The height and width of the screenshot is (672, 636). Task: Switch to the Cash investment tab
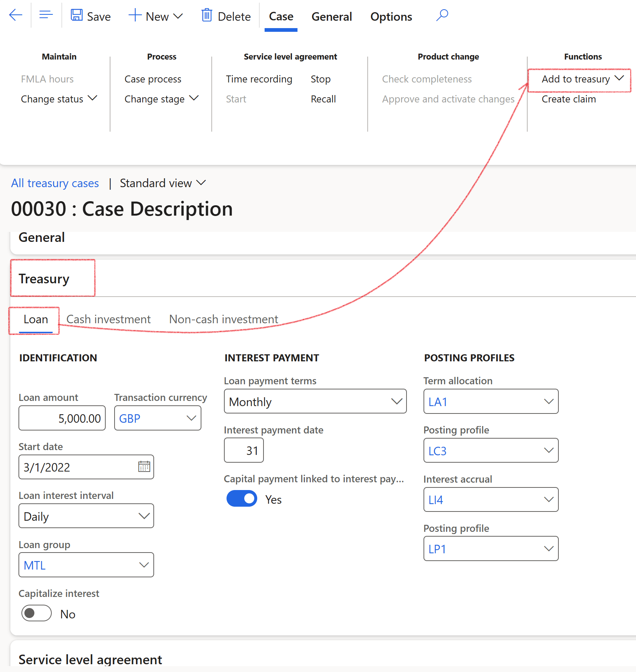point(108,319)
